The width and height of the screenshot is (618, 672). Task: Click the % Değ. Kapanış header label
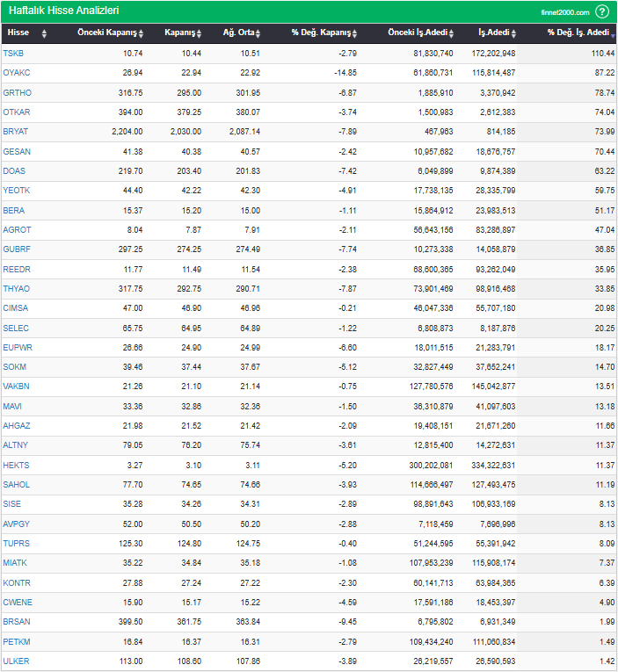coord(321,33)
